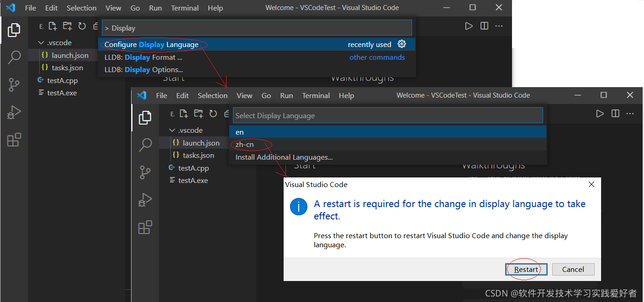
Task: Open View menu in front window
Action: [x=244, y=95]
